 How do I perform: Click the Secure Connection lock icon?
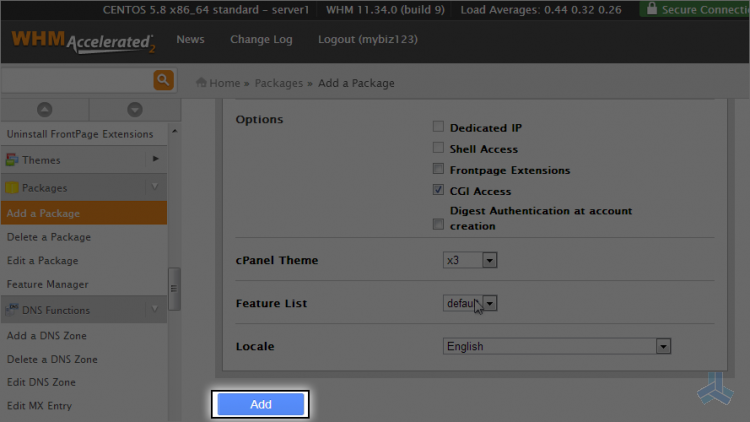tap(652, 9)
